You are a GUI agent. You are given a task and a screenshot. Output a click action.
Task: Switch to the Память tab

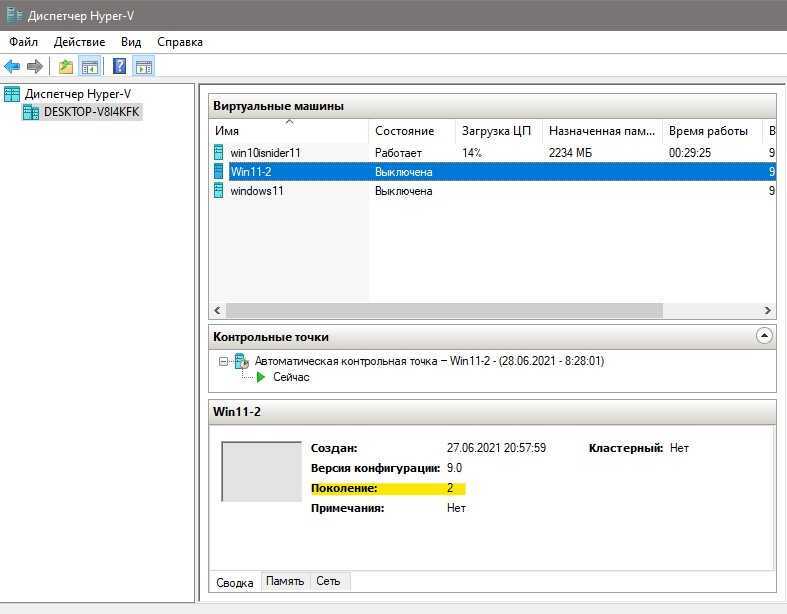coord(285,581)
